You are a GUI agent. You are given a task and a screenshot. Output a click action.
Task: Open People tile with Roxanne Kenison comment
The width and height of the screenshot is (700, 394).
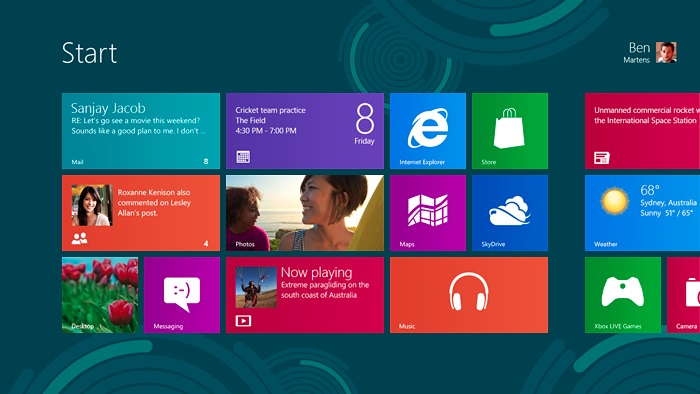[x=141, y=213]
